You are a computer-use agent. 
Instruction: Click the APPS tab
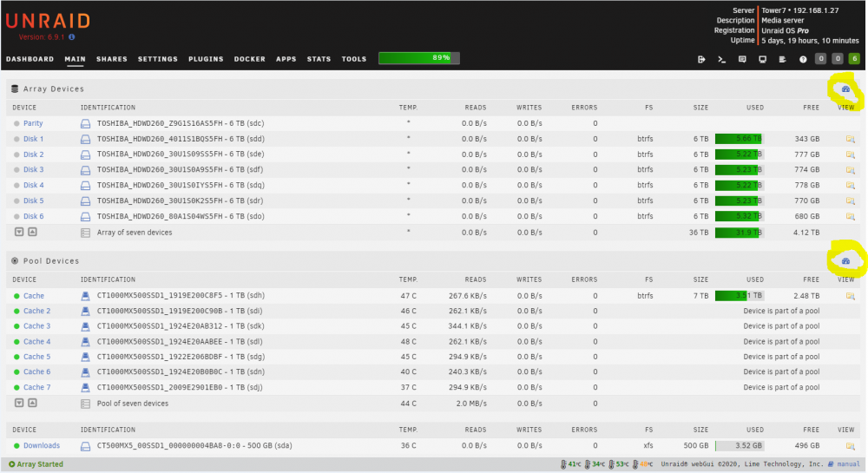286,59
